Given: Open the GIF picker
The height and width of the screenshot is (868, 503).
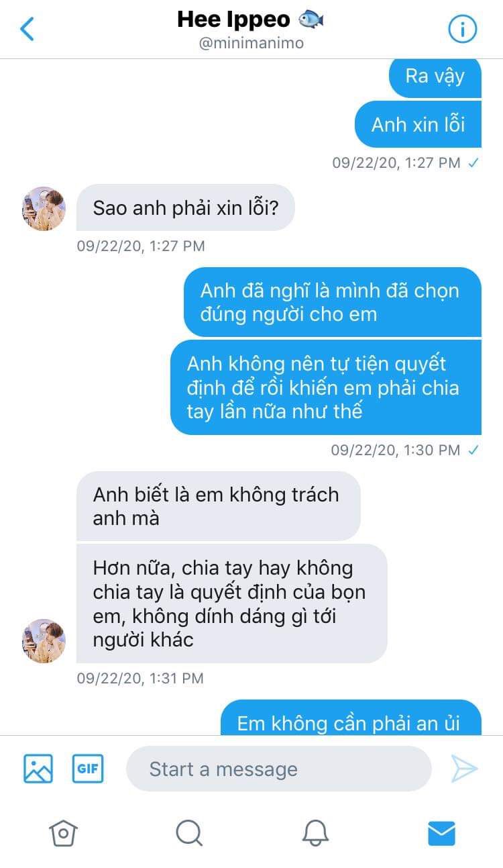Looking at the screenshot, I should 88,769.
